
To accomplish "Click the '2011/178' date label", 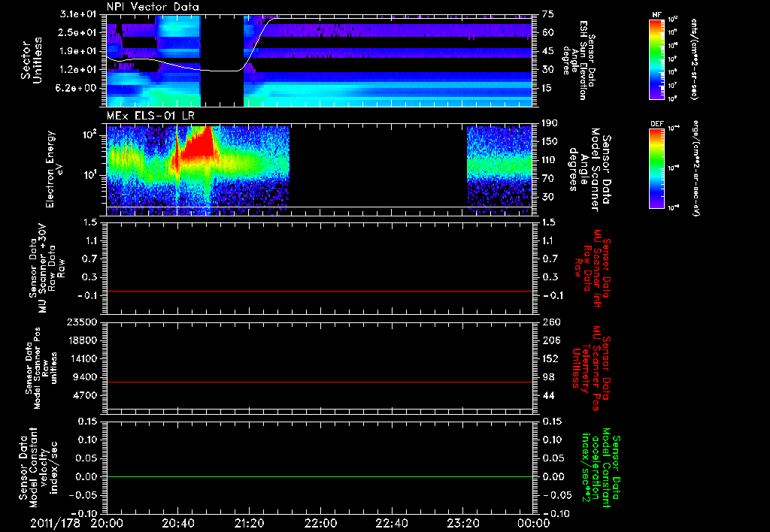I will point(55,523).
